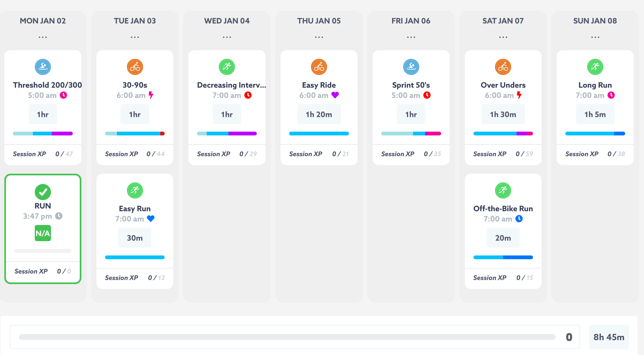Click the purple heart icon on Easy Ride

[335, 95]
